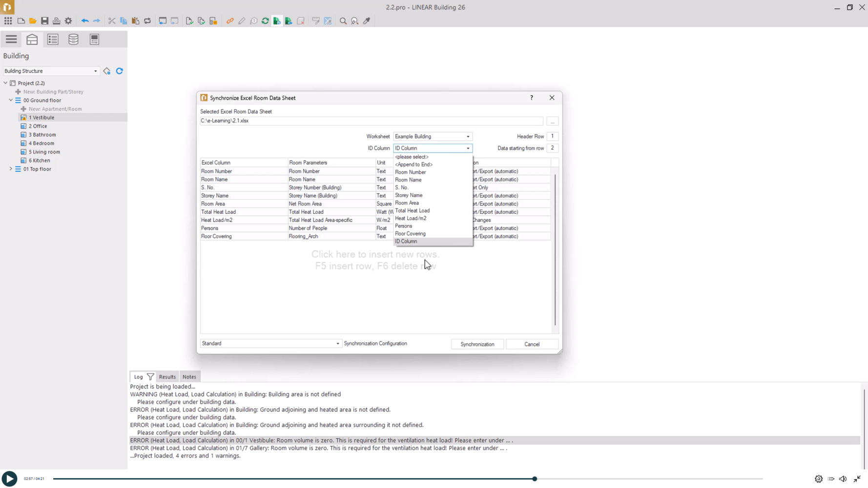The width and height of the screenshot is (868, 488).
Task: Click the Cancel button in dialog
Action: click(532, 345)
